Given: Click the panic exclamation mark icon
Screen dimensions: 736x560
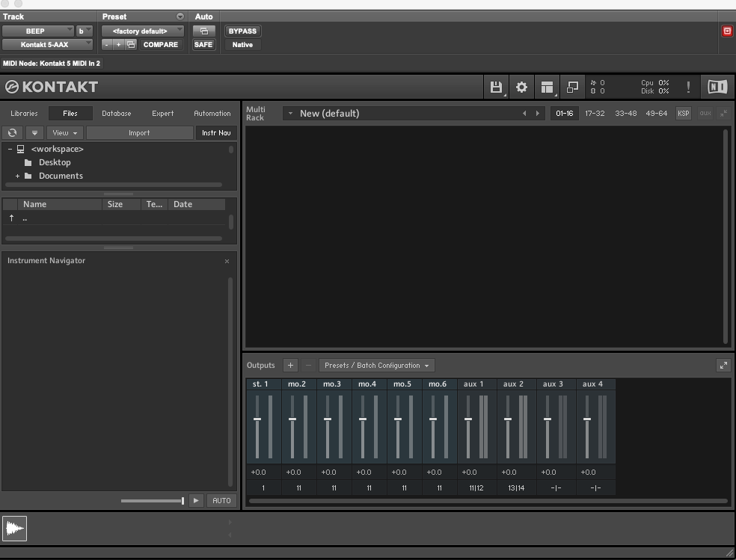Looking at the screenshot, I should coord(688,87).
